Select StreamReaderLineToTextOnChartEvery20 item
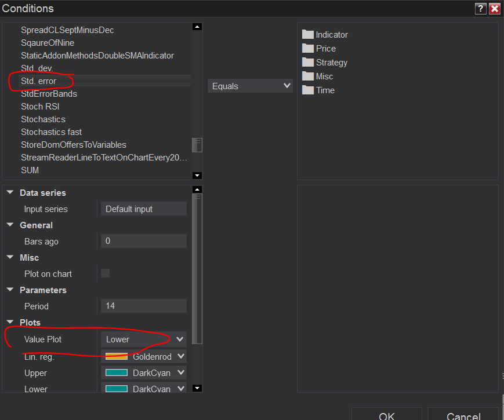Screen dimensions: 504x420 point(104,158)
